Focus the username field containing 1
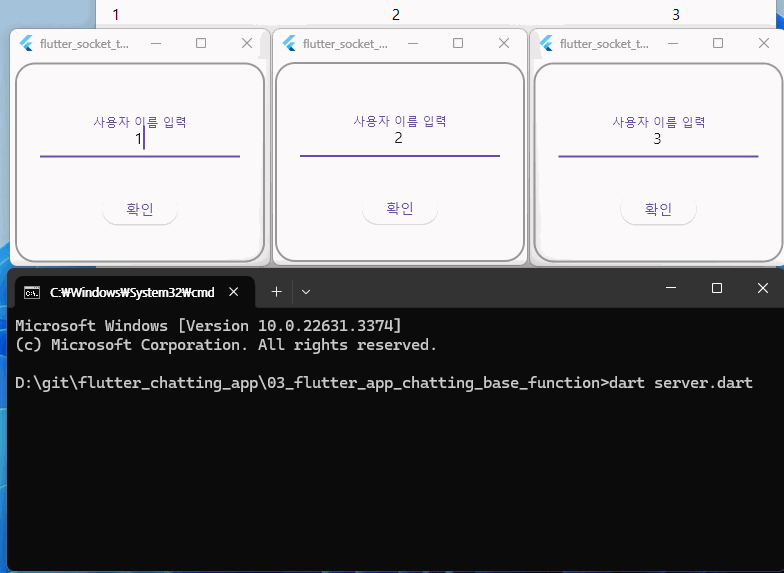784x573 pixels. [140, 138]
